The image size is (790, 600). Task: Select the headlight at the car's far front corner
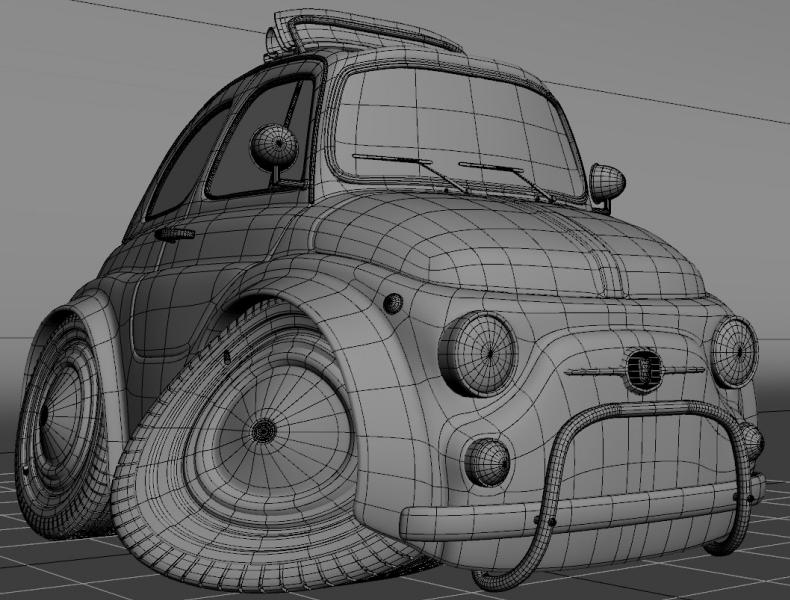coord(734,352)
